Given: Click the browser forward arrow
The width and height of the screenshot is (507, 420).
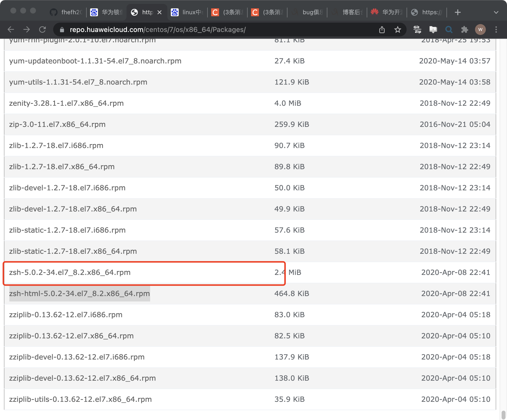Looking at the screenshot, I should 27,30.
